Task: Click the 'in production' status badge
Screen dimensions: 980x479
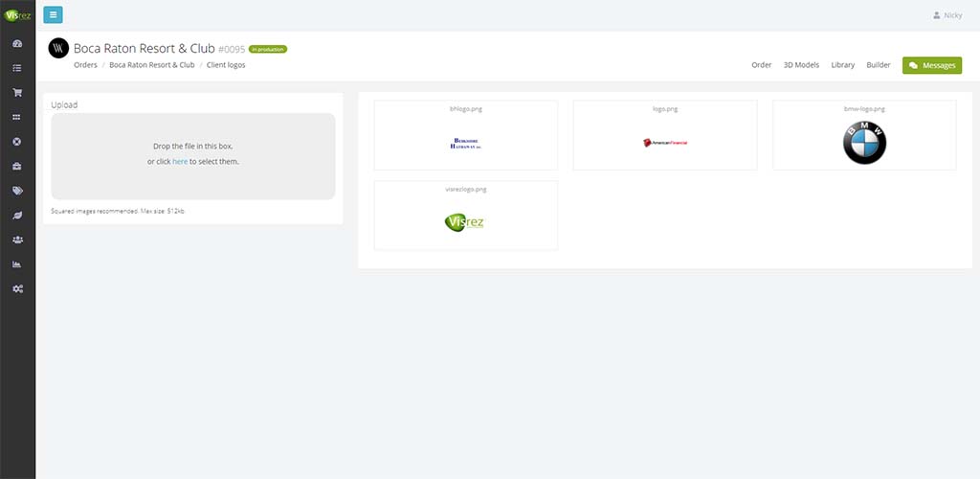Action: tap(268, 49)
